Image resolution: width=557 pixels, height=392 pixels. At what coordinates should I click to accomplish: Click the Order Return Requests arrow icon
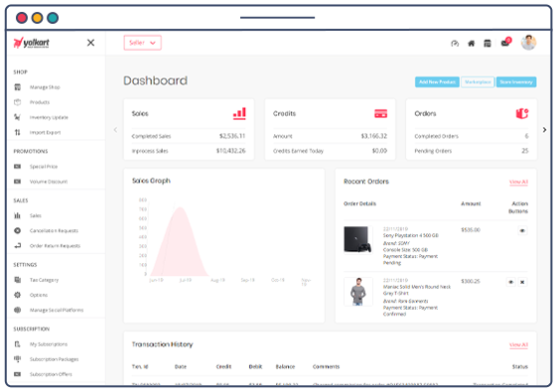coord(18,246)
